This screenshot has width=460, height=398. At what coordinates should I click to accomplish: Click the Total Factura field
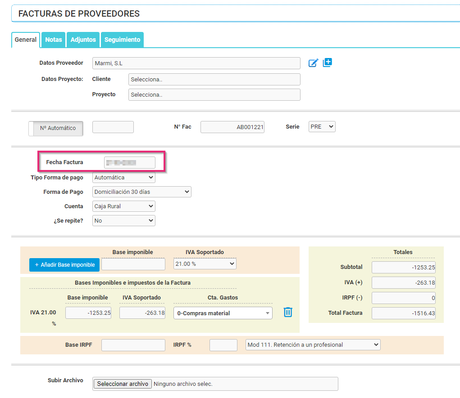(403, 313)
